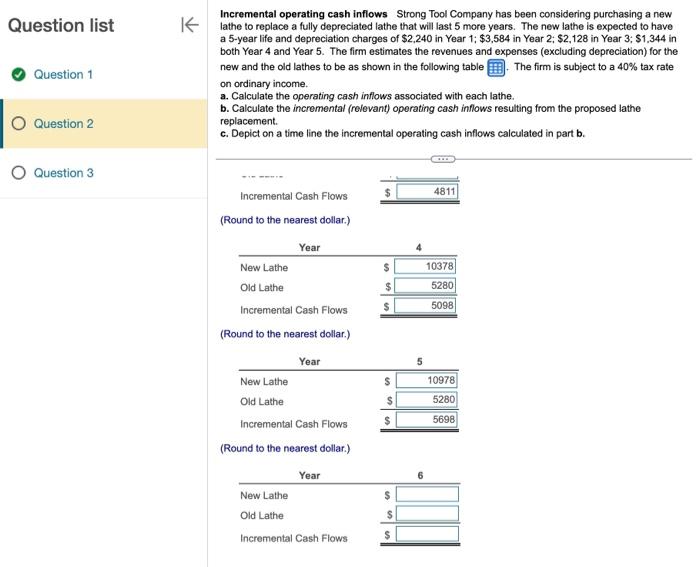Select the Question 3 radio circle
The image size is (700, 567).
tap(18, 172)
